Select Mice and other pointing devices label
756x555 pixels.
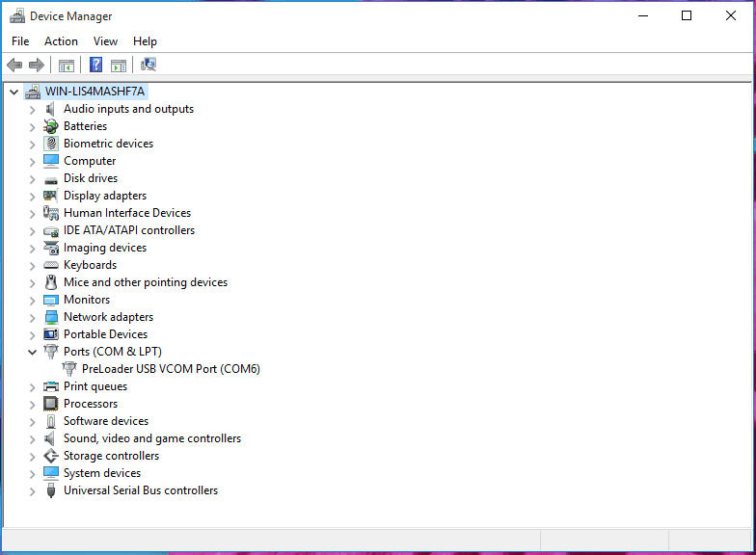pyautogui.click(x=146, y=282)
